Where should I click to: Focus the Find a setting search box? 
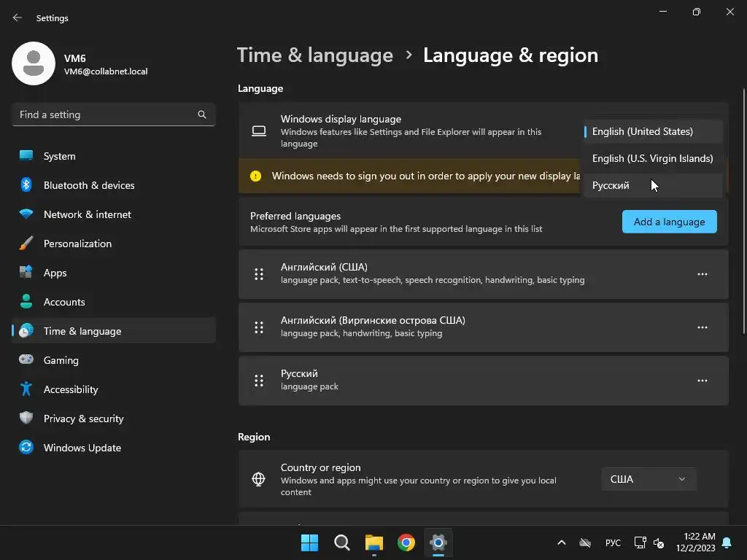tap(113, 114)
